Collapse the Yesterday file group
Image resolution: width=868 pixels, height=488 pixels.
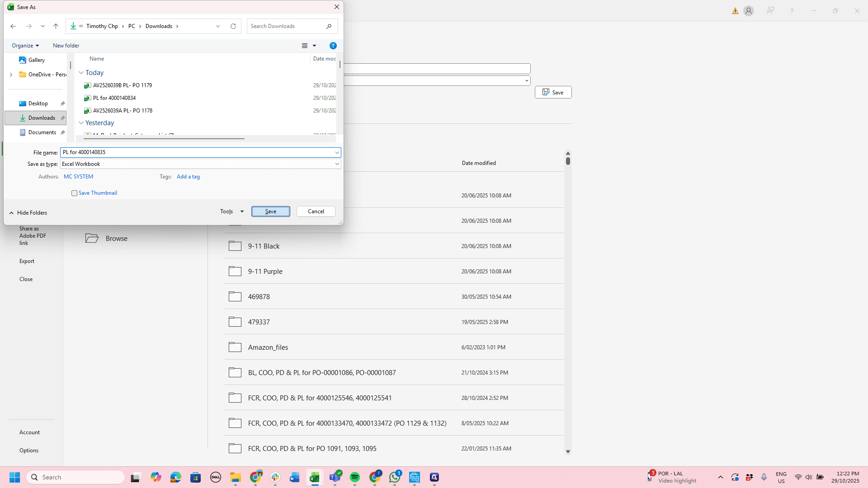click(x=81, y=123)
